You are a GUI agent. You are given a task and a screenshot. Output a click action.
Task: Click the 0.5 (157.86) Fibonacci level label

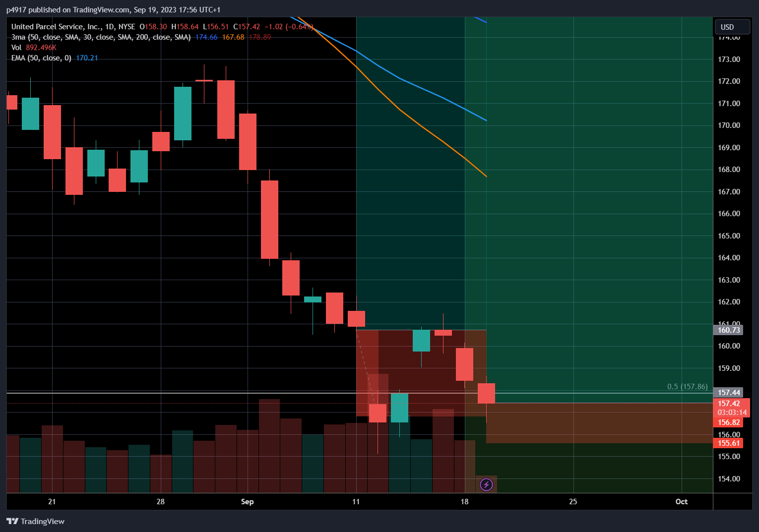(x=687, y=387)
